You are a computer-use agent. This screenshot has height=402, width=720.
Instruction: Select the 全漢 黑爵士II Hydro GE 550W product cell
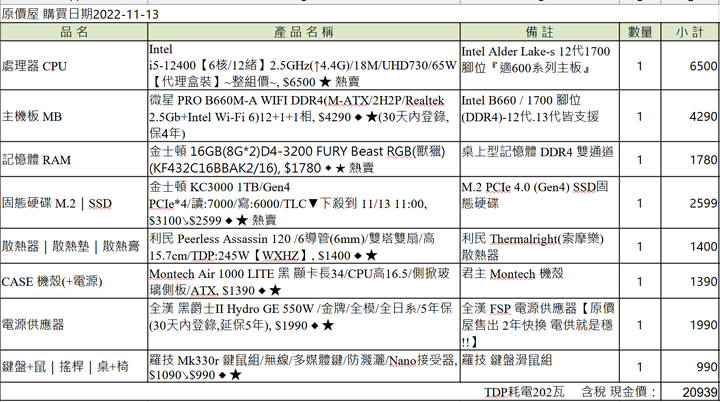[x=304, y=324]
